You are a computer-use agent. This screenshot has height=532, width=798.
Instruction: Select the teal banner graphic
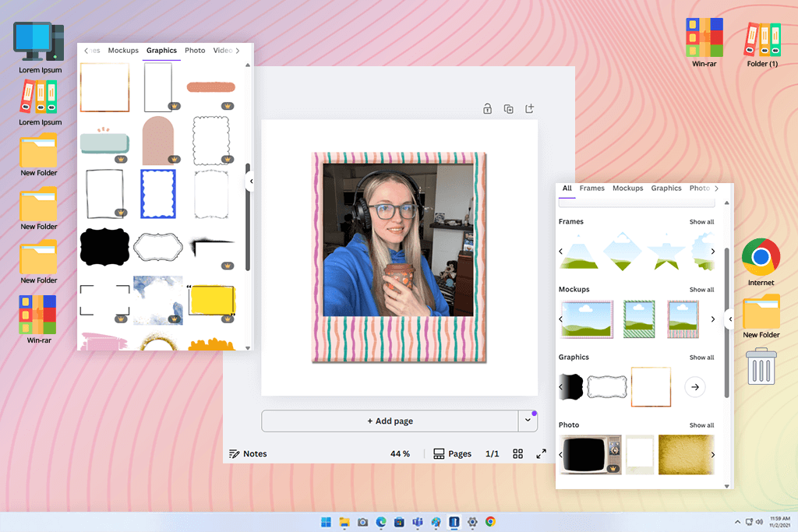pyautogui.click(x=104, y=142)
